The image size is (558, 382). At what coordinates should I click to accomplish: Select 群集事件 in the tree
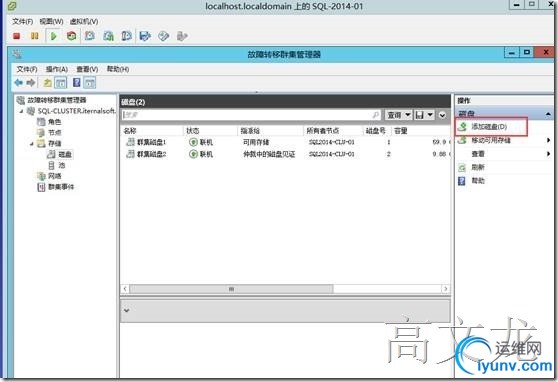click(61, 187)
